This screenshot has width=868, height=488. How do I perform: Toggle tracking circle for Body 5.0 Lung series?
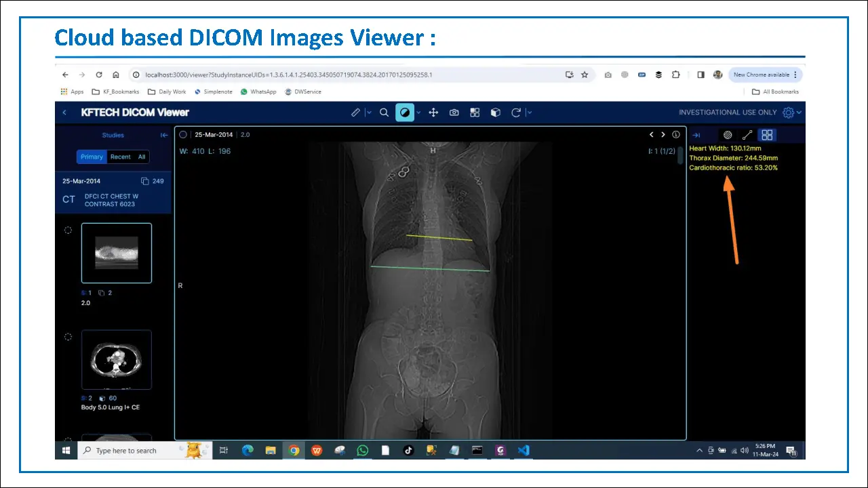(68, 337)
